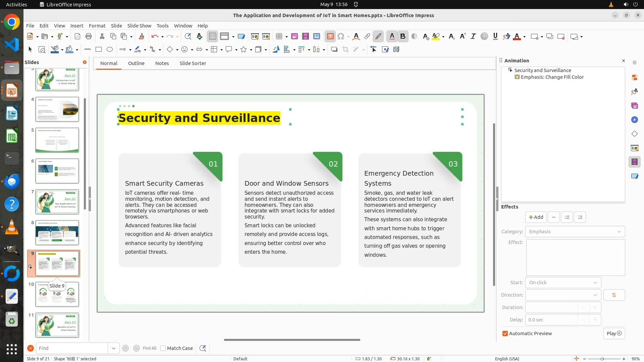Open the Start dropdown showing On click
The width and height of the screenshot is (644, 362).
tap(563, 283)
